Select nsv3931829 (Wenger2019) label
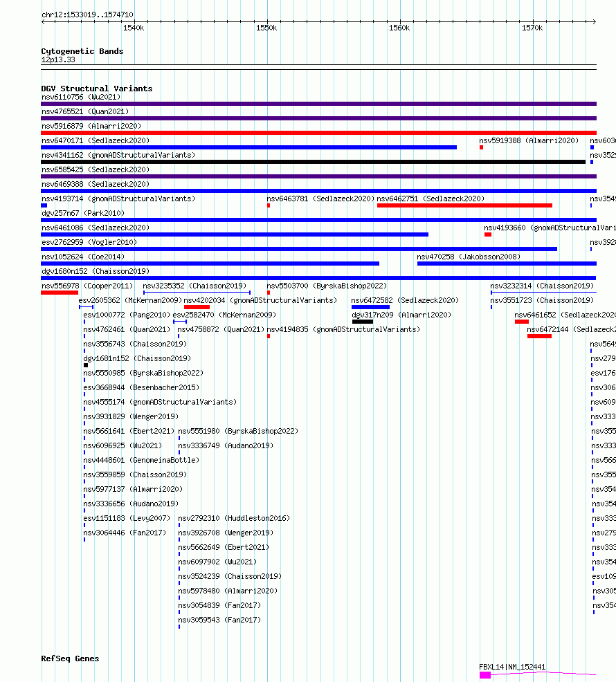This screenshot has width=616, height=682. click(131, 416)
